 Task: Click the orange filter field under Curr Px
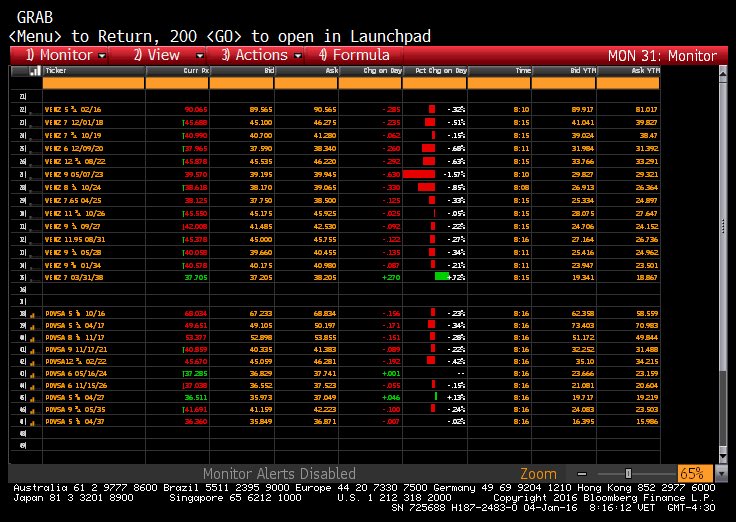click(x=177, y=83)
